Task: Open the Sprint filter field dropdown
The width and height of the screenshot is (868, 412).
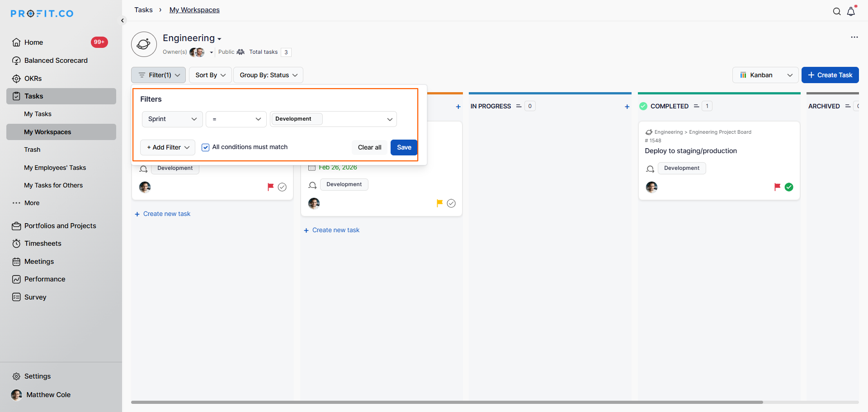Action: point(172,119)
